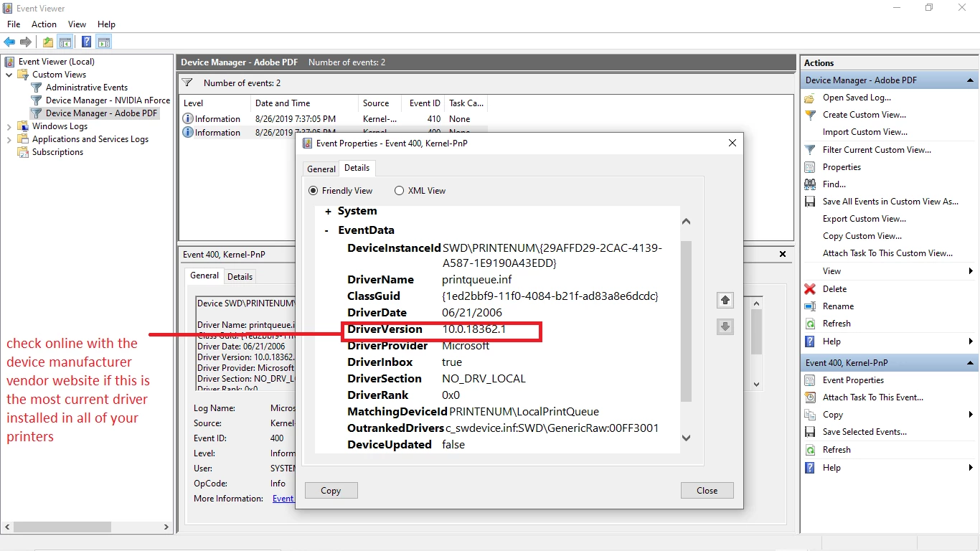Viewport: 980px width, 551px height.
Task: Open the Action menu
Action: (x=44, y=24)
